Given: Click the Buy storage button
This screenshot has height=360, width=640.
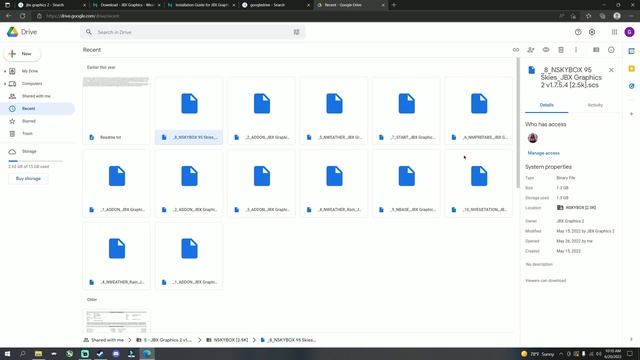Looking at the screenshot, I should (28, 179).
